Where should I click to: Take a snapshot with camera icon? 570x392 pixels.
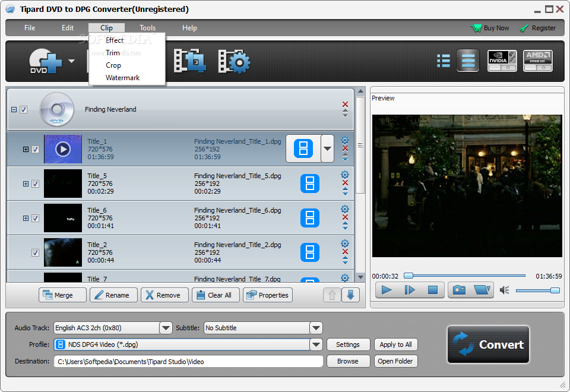tap(460, 290)
